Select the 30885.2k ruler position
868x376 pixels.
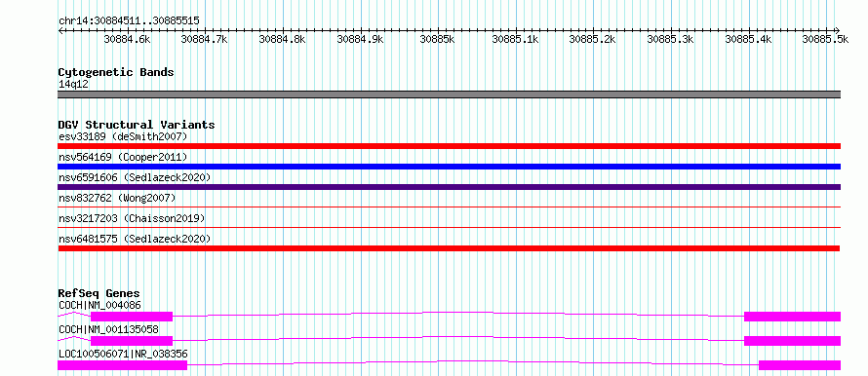593,39
